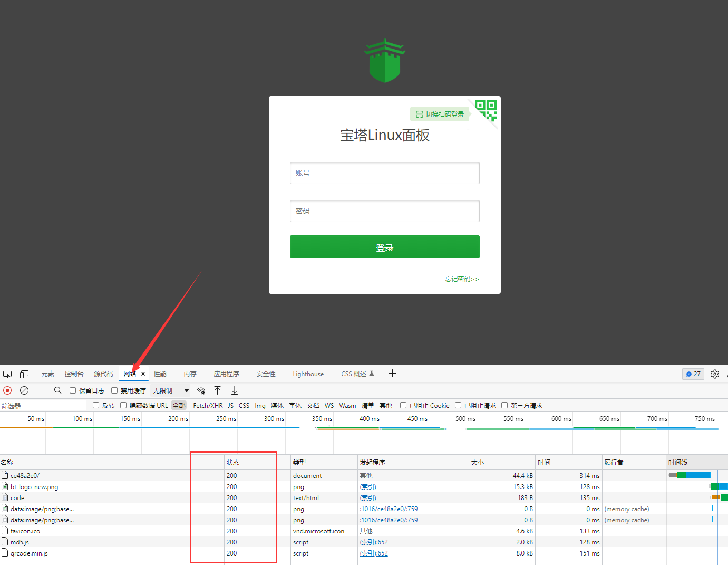
Task: Open the 应用程序 tab
Action: point(226,374)
